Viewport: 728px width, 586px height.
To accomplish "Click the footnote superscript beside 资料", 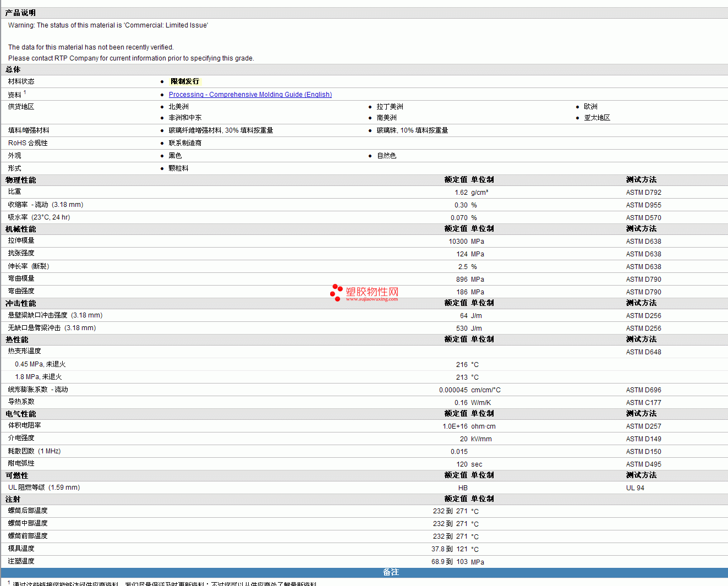I will (25, 92).
